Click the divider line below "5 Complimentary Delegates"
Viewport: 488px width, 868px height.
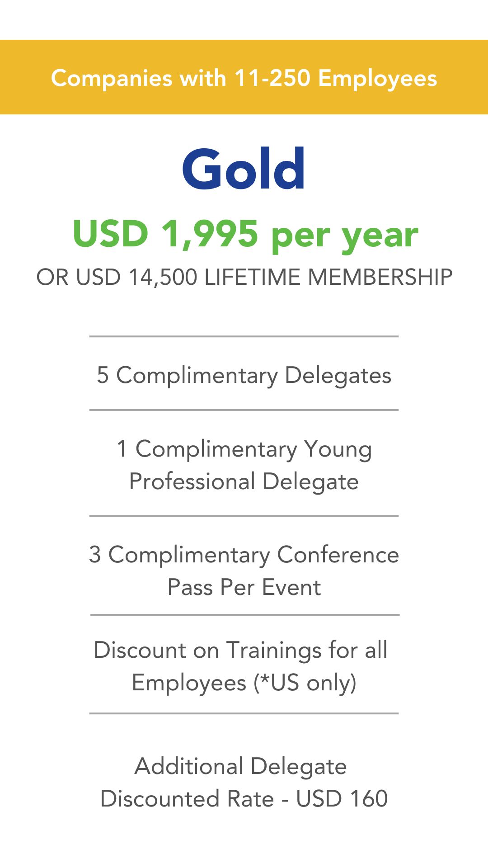point(244,410)
